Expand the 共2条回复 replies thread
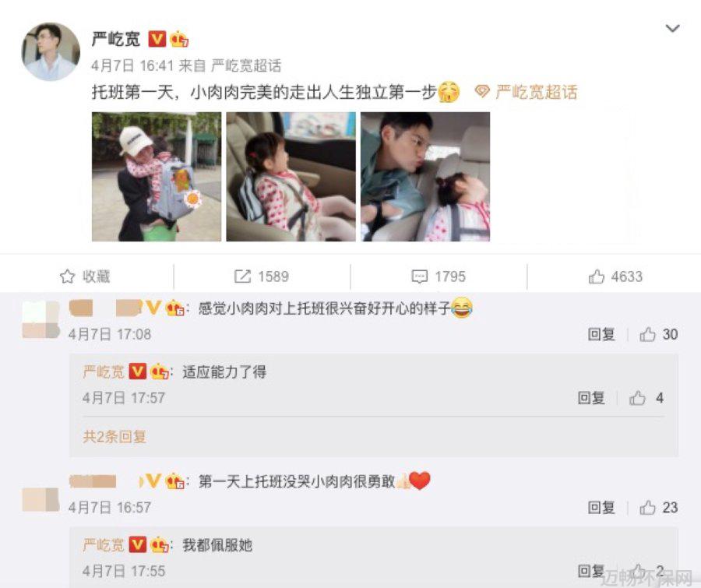Screen dimensions: 701x588 coord(114,436)
